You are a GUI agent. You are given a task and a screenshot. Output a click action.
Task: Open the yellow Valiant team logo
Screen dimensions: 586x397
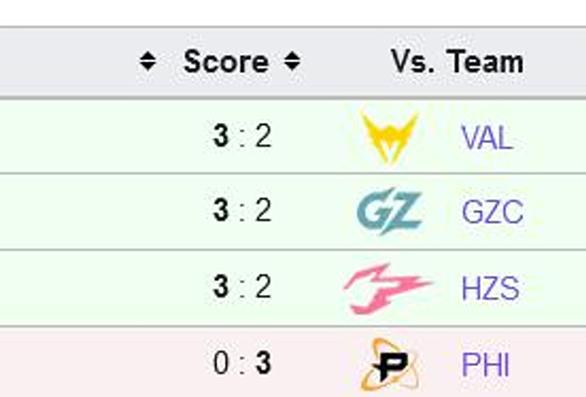[x=389, y=138]
